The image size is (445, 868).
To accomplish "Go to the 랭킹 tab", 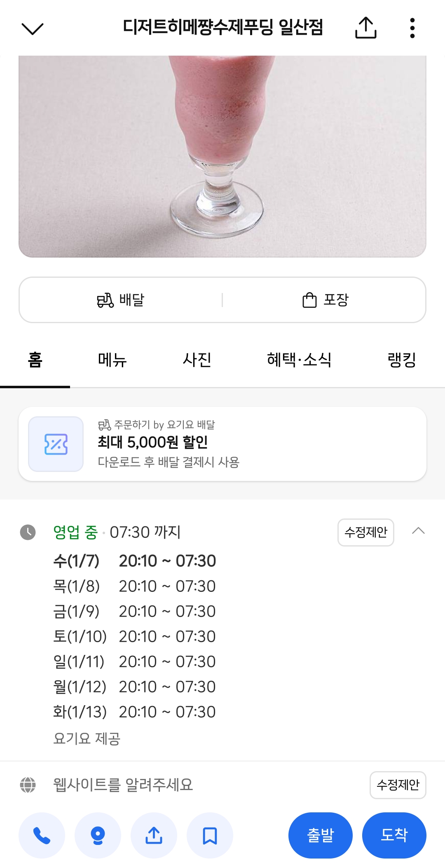I will 402,360.
